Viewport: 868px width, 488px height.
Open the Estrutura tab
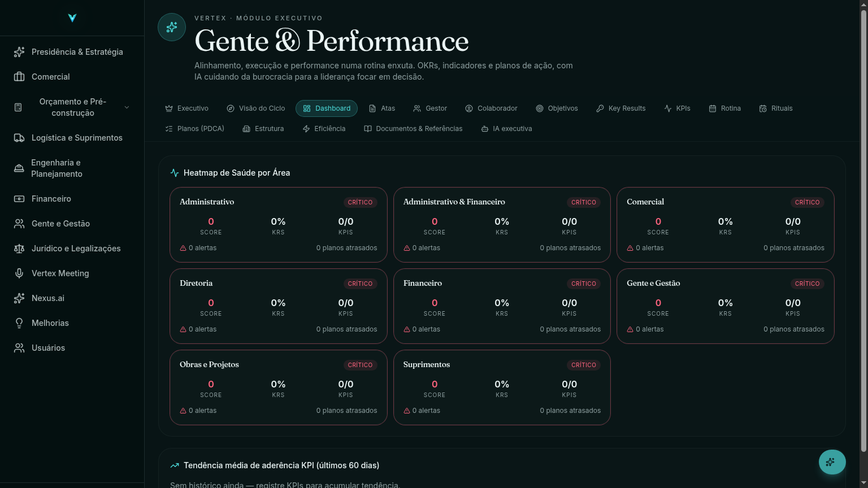(x=263, y=129)
